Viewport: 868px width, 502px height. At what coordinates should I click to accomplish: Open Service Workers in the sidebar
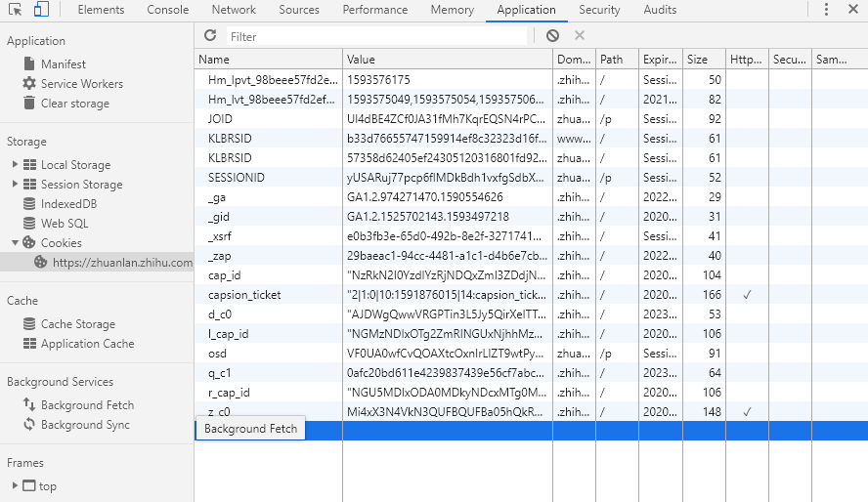click(x=82, y=84)
